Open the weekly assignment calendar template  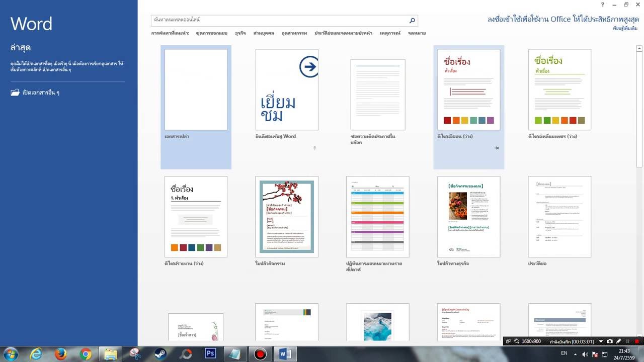tap(378, 217)
